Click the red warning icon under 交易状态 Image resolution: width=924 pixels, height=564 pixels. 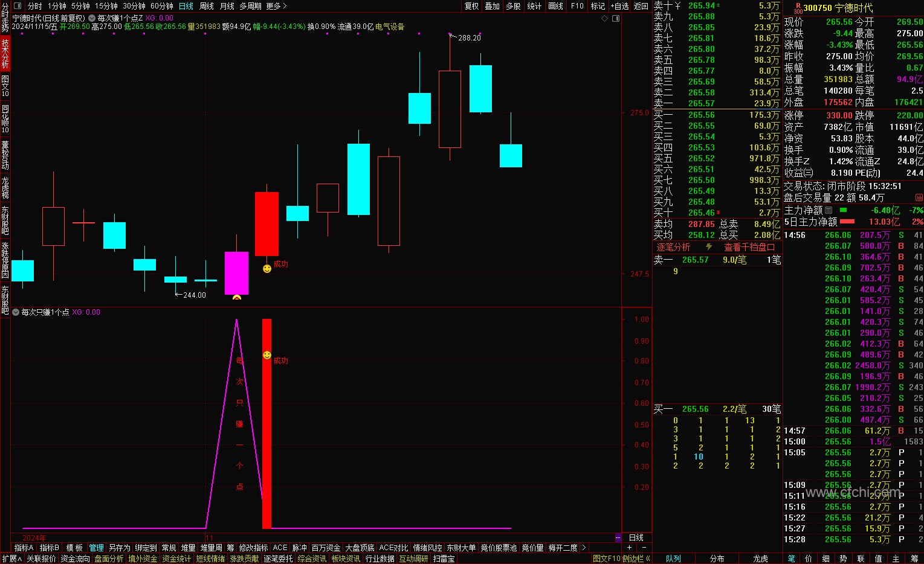pyautogui.click(x=919, y=197)
